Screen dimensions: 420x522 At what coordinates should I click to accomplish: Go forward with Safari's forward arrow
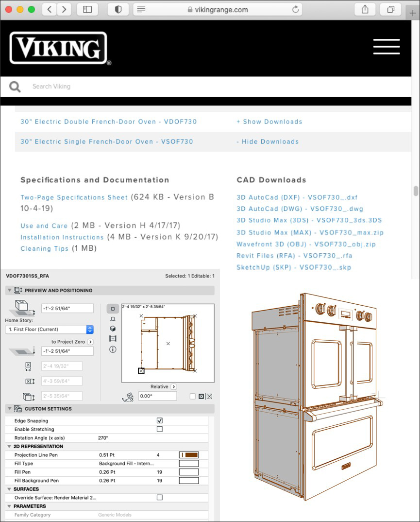point(64,9)
